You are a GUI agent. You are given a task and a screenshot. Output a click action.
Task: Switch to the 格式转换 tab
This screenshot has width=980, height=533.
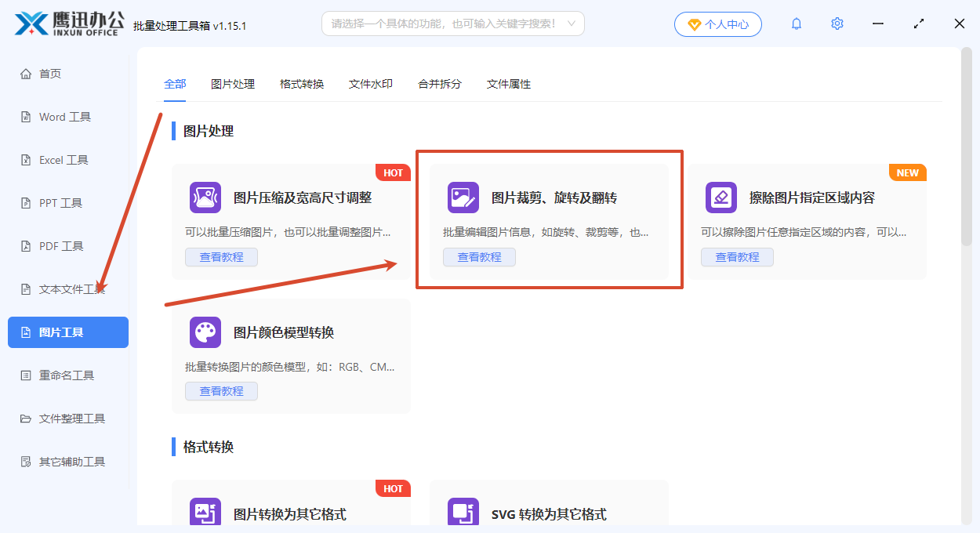302,84
